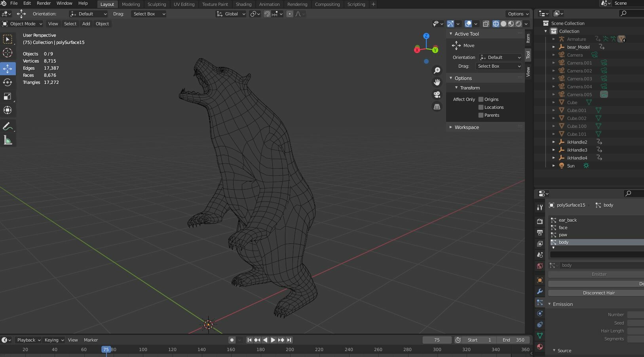Open the Drag Select Box dropdown
Image resolution: width=644 pixels, height=357 pixels.
pos(498,66)
